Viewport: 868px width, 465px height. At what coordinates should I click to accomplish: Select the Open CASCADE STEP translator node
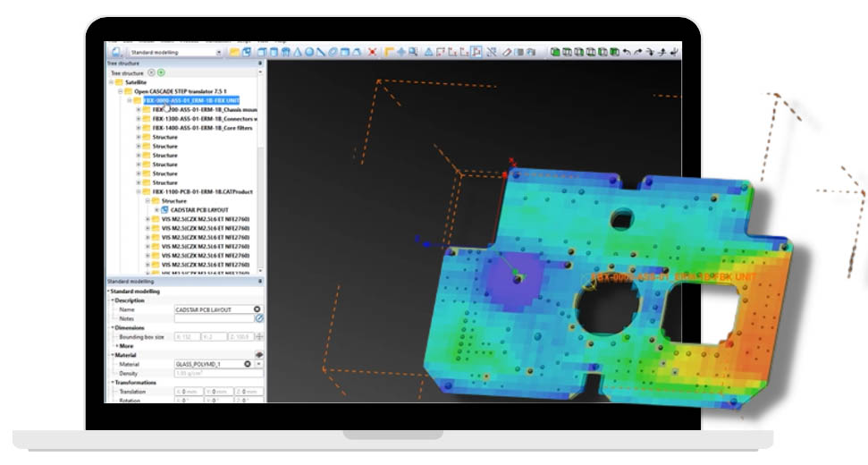(x=179, y=91)
